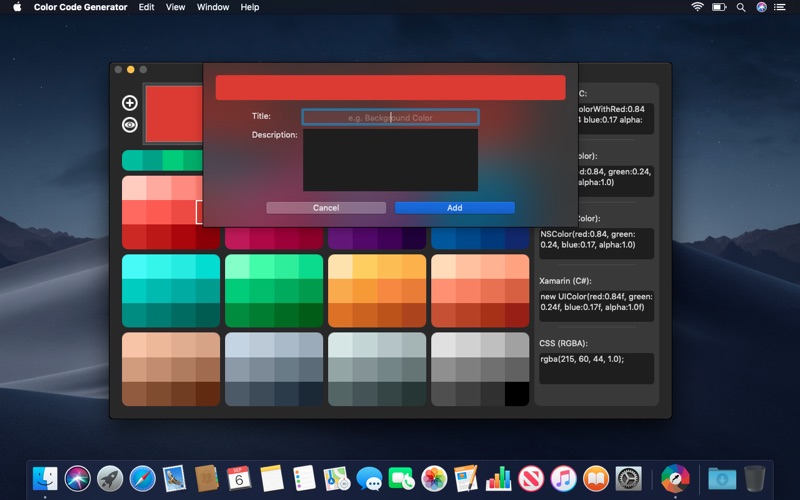Open Safari from the dock
This screenshot has width=800, height=500.
click(x=142, y=479)
